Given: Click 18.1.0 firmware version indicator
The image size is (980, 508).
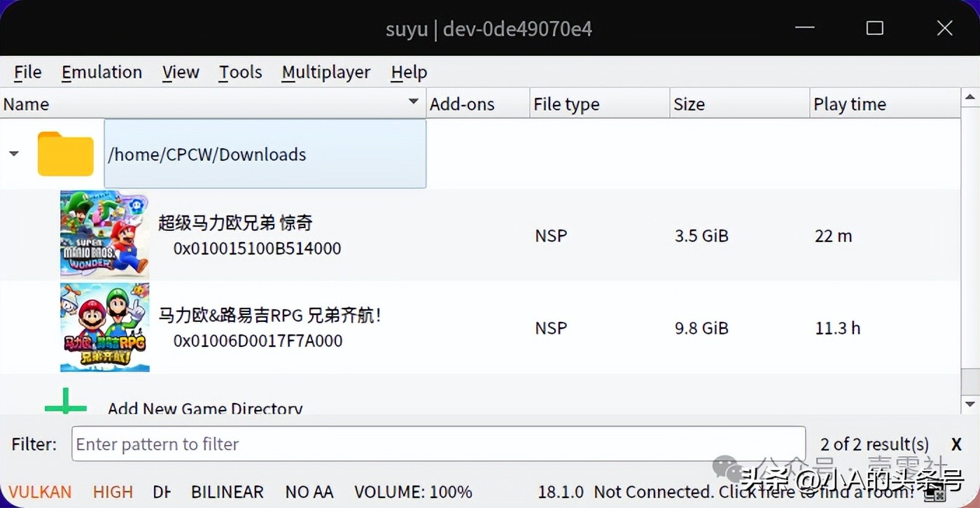Looking at the screenshot, I should [x=561, y=491].
